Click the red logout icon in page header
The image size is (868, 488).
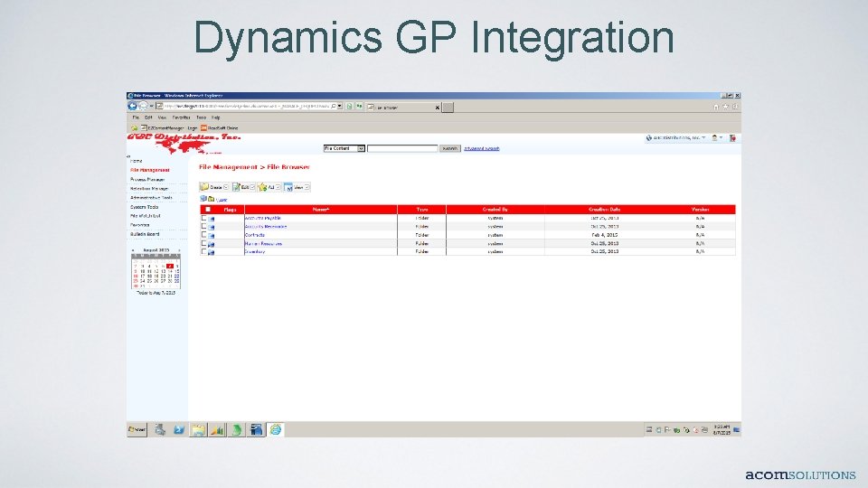732,137
